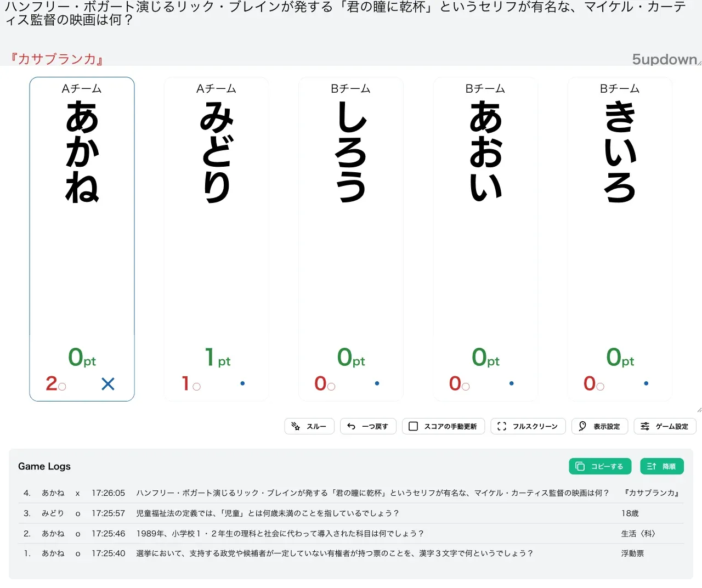Screen dimensions: 702x588
Task: Click あおい's blue wrong dot
Action: pyautogui.click(x=512, y=383)
